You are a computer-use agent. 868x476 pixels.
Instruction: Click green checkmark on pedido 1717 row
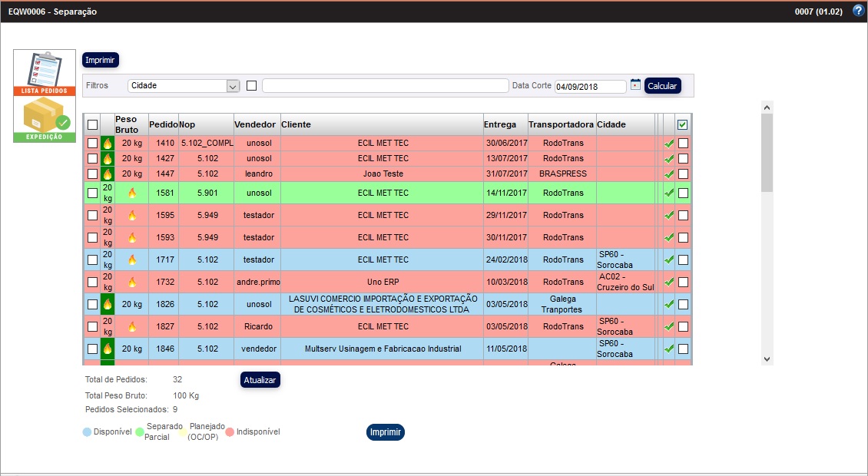coord(668,259)
